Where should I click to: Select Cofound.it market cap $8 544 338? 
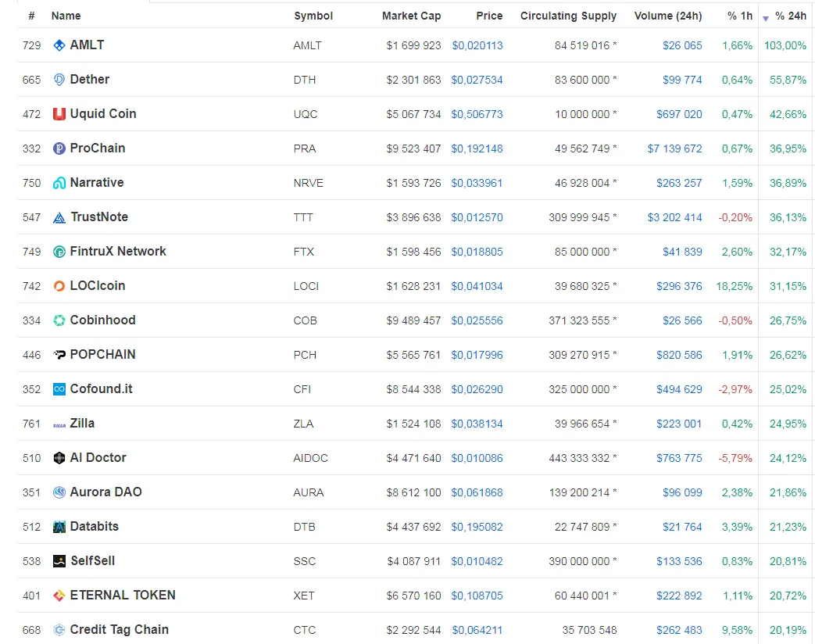[413, 389]
